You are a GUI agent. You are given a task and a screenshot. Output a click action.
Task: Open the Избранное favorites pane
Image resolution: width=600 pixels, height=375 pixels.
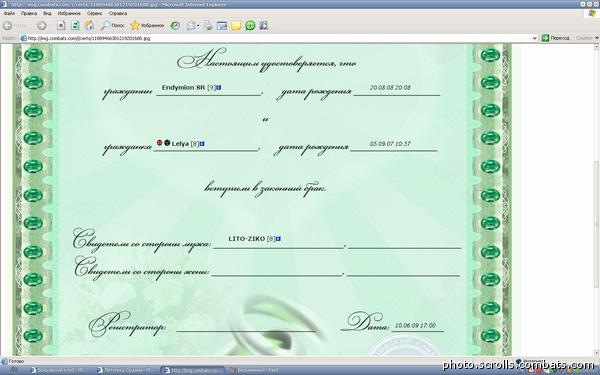coord(147,26)
